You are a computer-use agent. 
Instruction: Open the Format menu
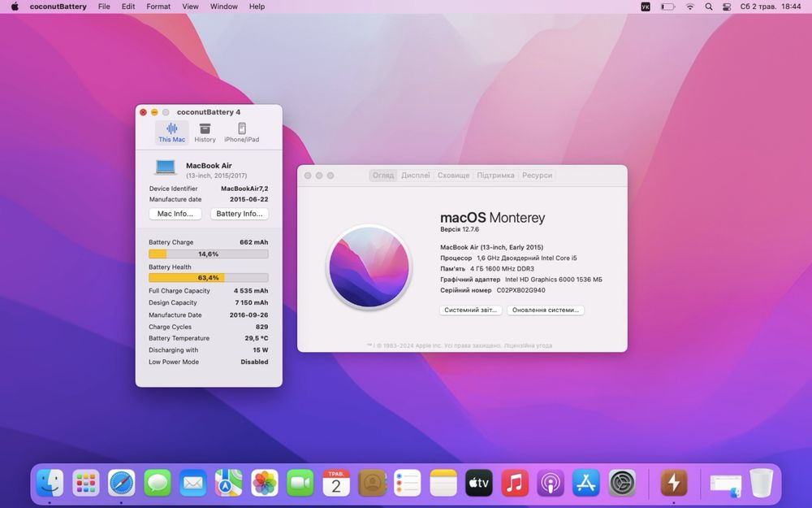click(158, 7)
